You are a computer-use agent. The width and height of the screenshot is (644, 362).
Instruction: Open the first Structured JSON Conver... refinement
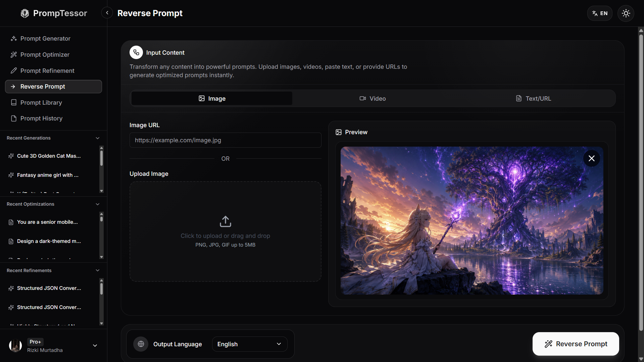[x=49, y=288]
